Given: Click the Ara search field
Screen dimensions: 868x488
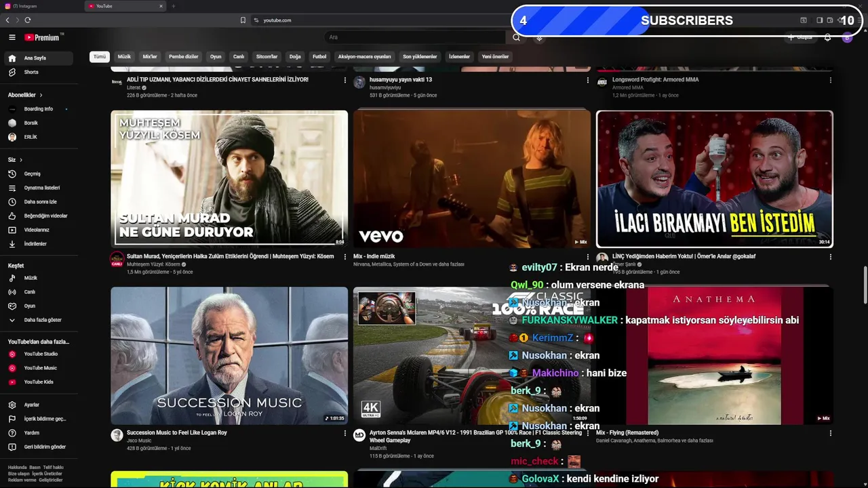Looking at the screenshot, I should coord(414,37).
